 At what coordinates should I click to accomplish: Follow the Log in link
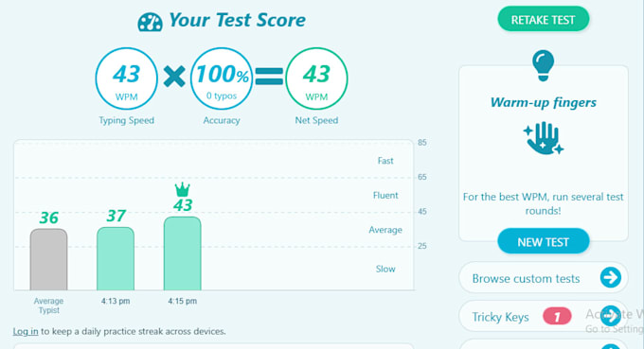[26, 331]
